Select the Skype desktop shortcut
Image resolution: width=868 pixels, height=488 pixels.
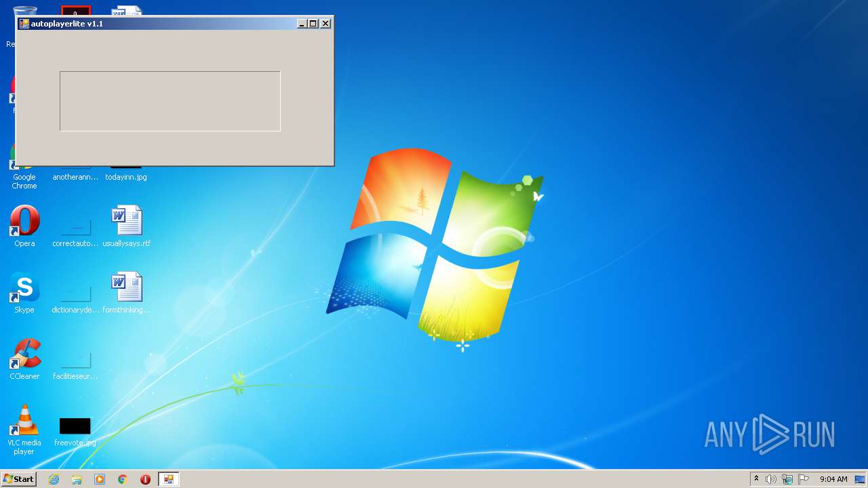24,293
